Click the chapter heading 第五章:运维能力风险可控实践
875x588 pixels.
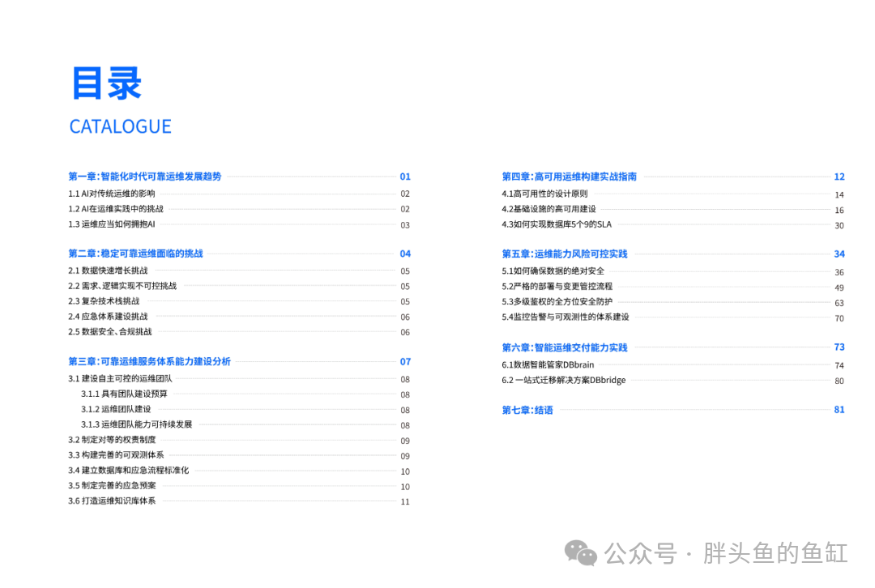click(565, 254)
